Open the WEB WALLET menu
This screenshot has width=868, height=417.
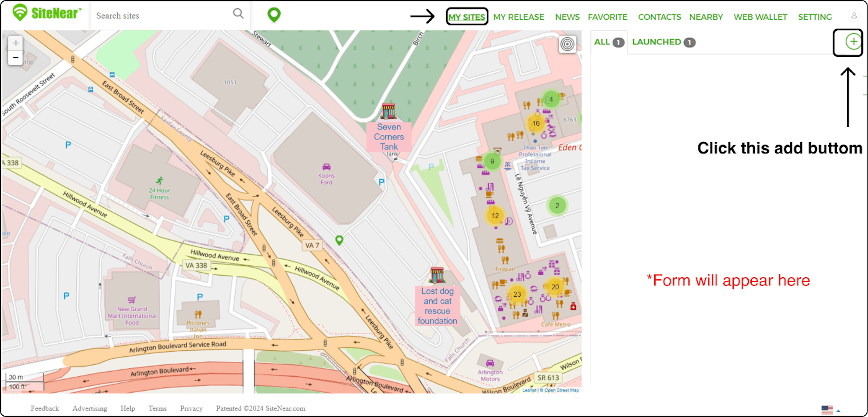pyautogui.click(x=760, y=17)
